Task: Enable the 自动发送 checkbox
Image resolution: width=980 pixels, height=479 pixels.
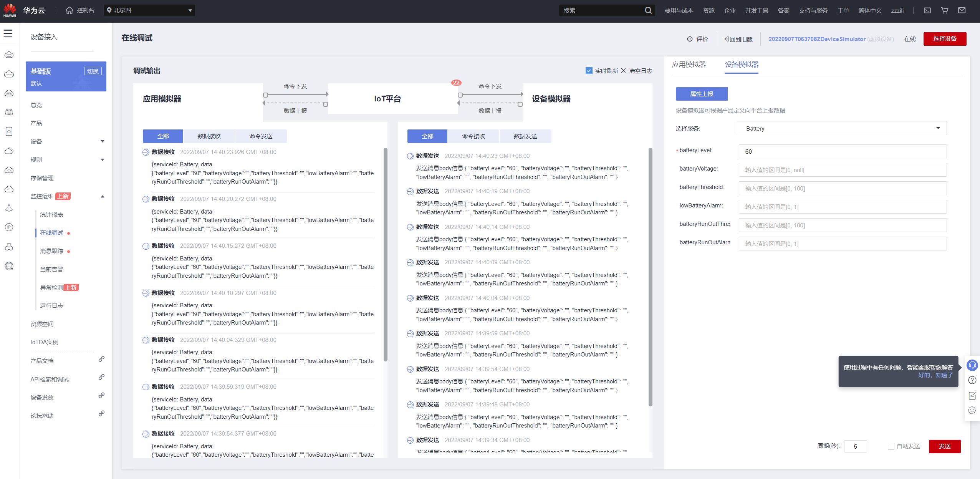Action: pyautogui.click(x=891, y=446)
